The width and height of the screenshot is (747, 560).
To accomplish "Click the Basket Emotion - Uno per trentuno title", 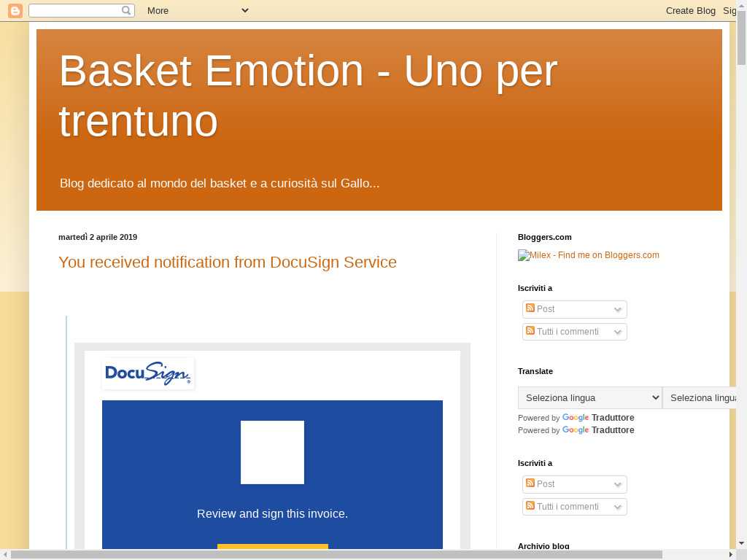I will point(309,96).
